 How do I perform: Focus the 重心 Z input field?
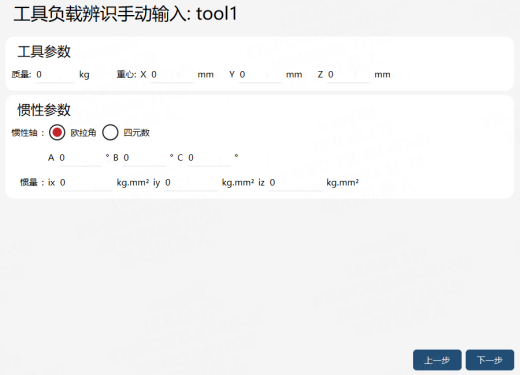348,75
